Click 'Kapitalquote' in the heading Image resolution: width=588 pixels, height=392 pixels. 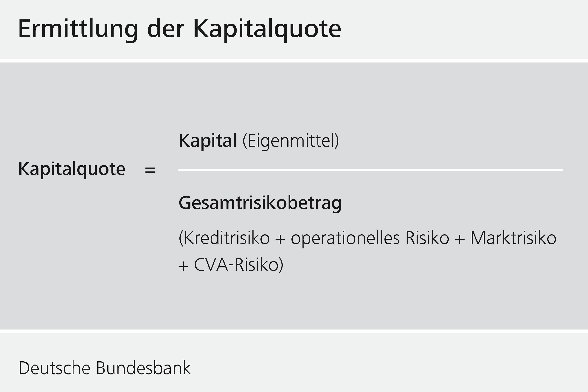[267, 30]
